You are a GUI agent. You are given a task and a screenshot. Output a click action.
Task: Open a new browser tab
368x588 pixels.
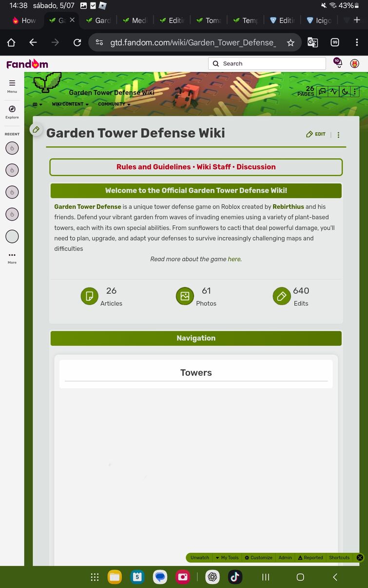click(357, 20)
